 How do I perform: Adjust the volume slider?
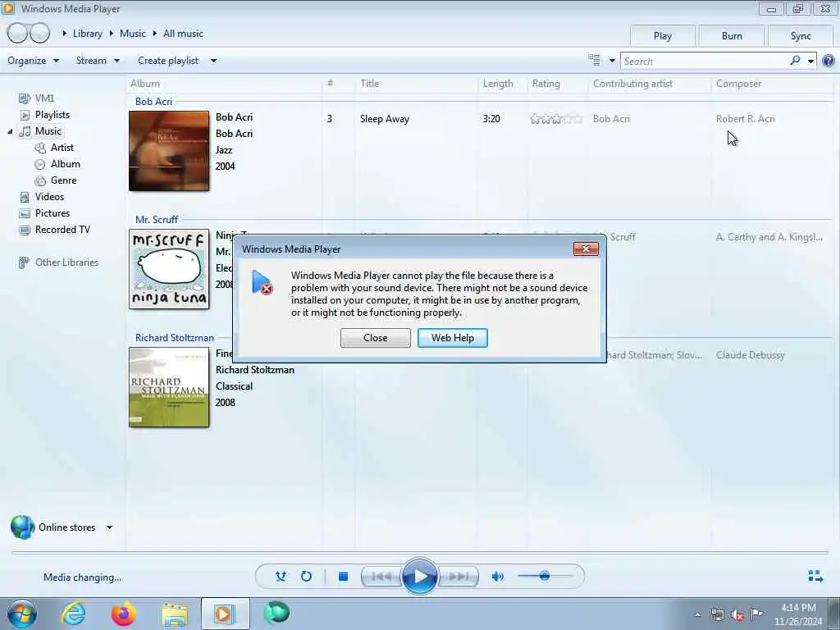[545, 576]
